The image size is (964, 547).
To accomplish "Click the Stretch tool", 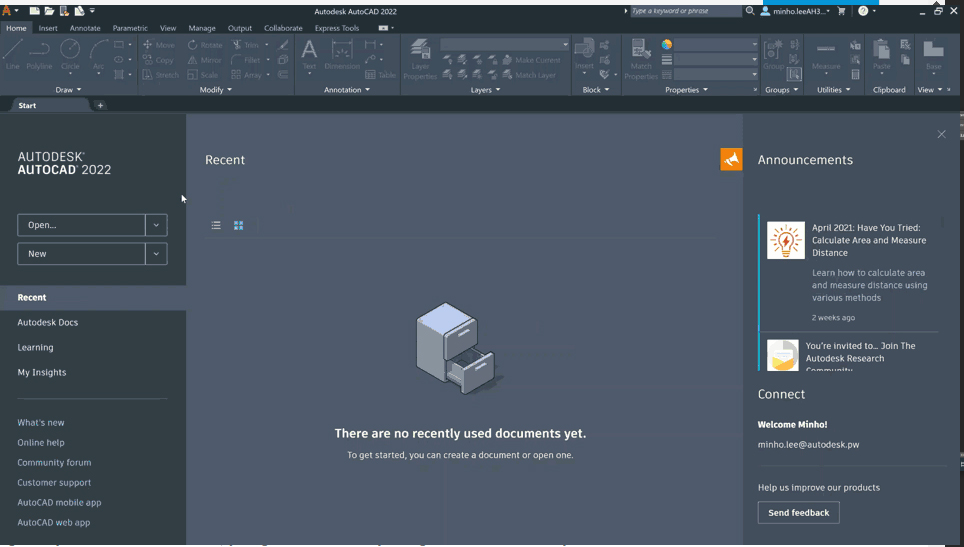I will (x=160, y=75).
